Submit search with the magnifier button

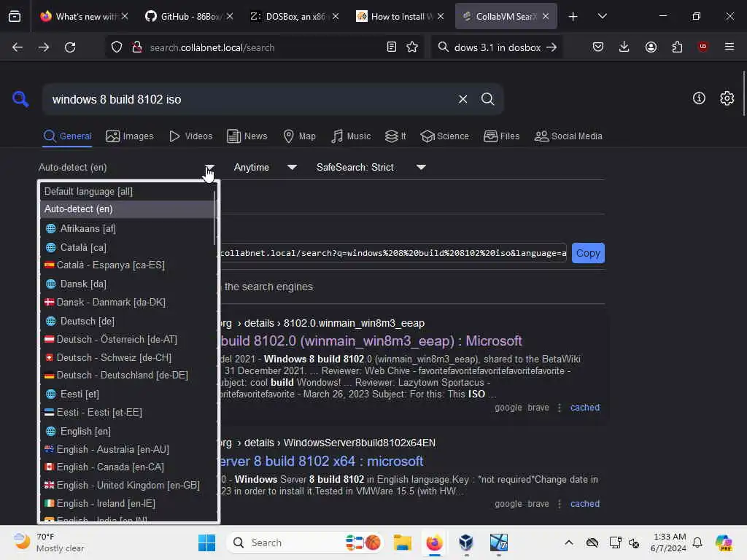click(x=487, y=99)
